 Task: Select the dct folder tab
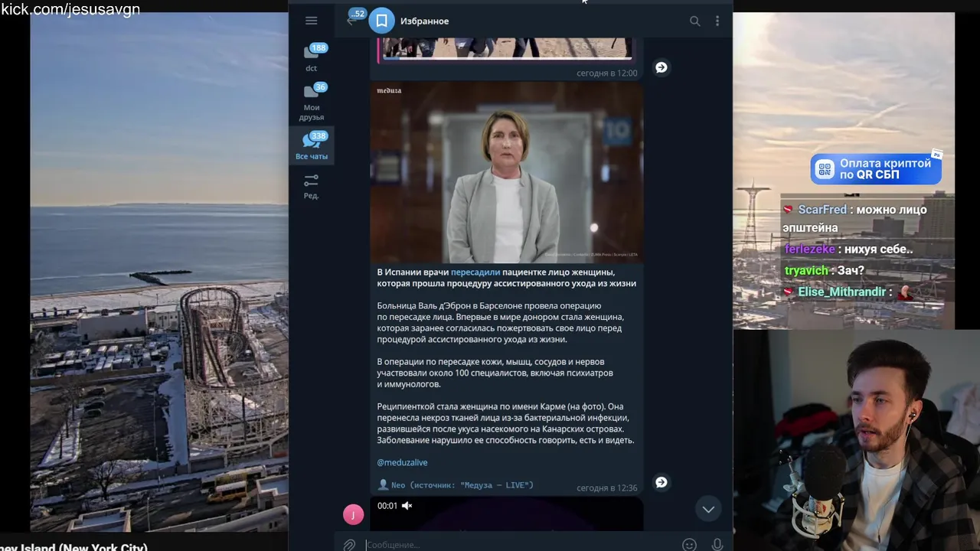click(312, 58)
